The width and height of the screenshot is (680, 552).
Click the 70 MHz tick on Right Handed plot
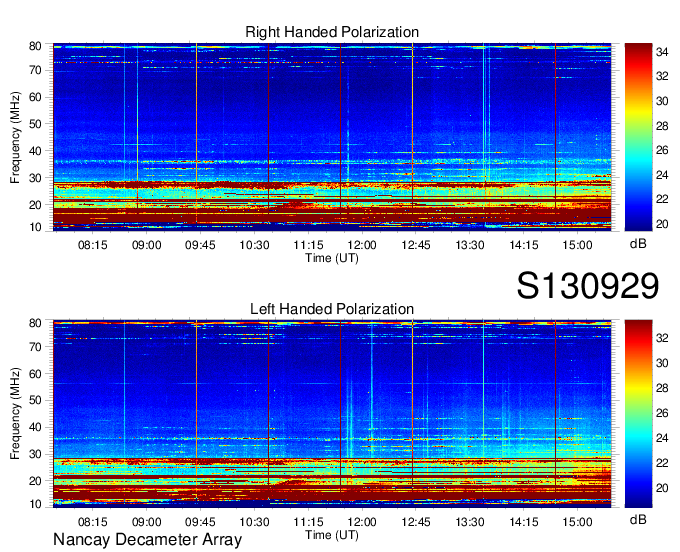coord(35,70)
